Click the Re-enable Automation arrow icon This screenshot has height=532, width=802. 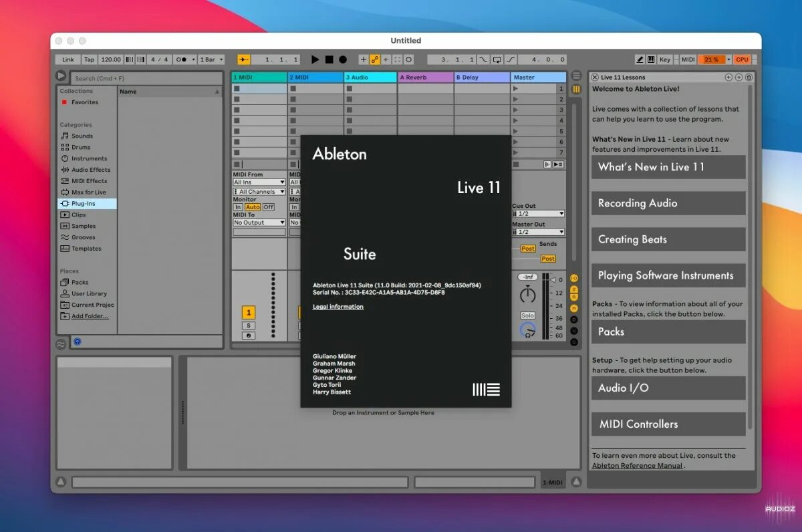pyautogui.click(x=386, y=59)
